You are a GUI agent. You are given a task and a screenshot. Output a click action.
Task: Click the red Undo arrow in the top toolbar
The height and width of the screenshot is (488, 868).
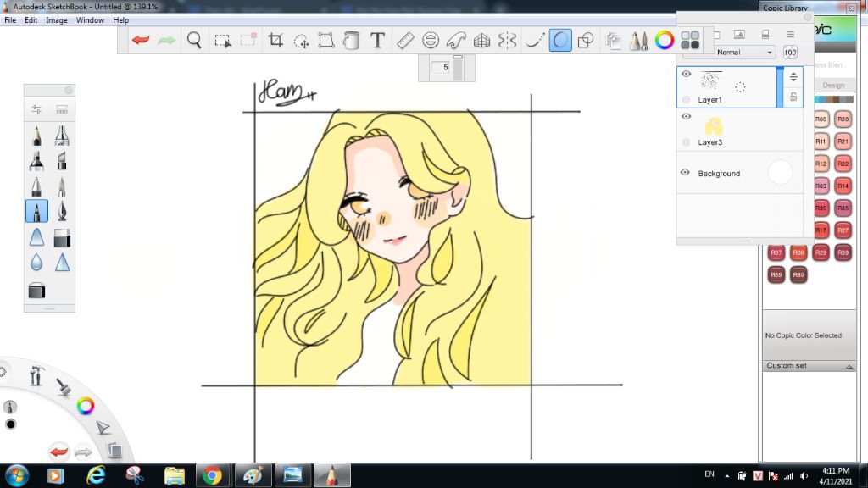(x=141, y=40)
